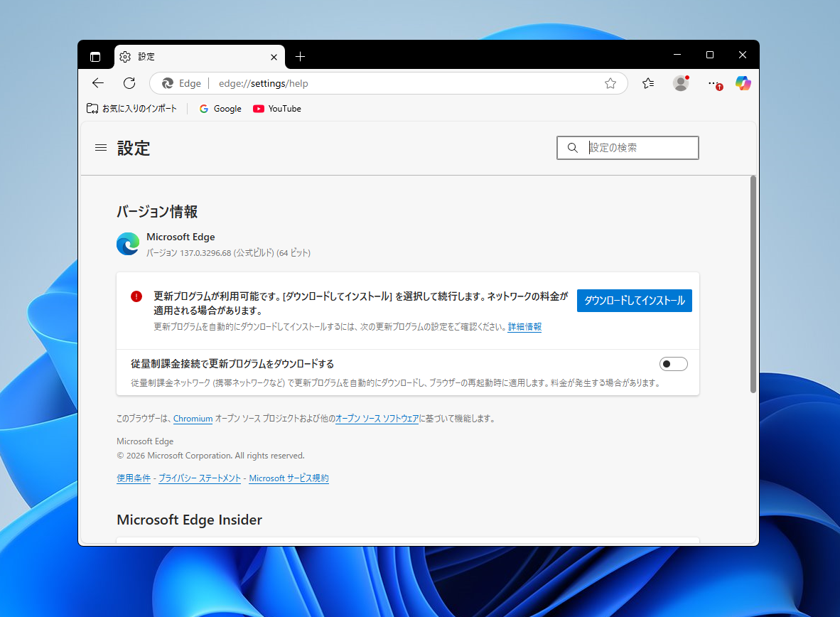Toggle 従量制課金接続で更新プログラムをダウンロードする switch
The image size is (840, 617).
click(x=674, y=364)
